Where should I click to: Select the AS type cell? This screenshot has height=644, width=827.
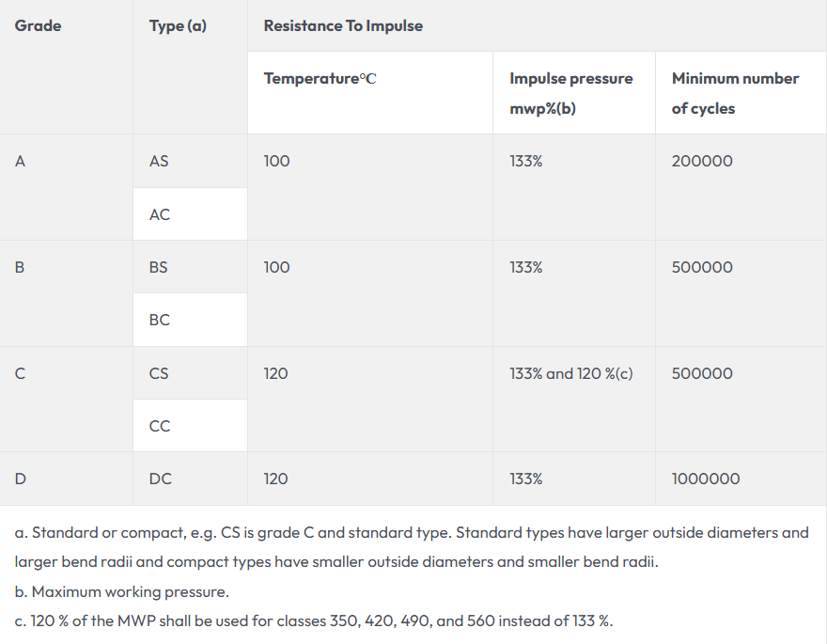tap(159, 161)
